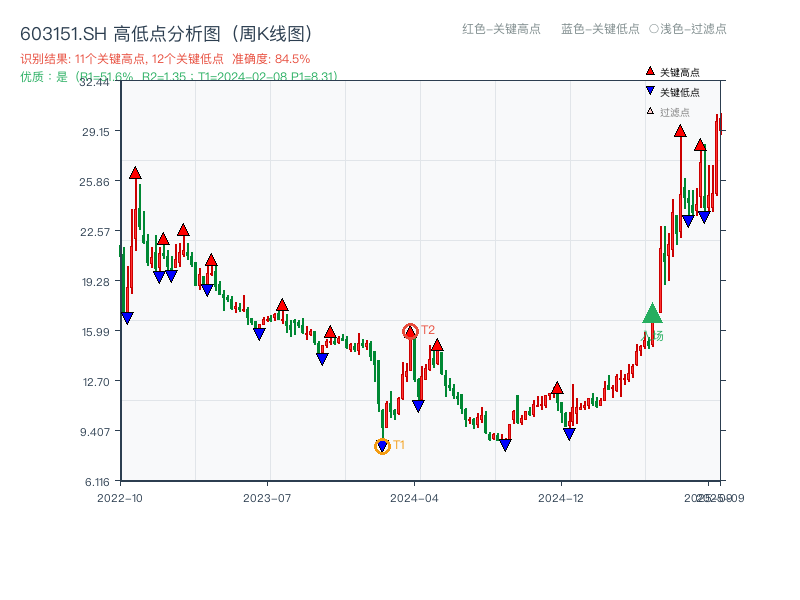Click the green 入场 entry arrow on chart
Viewport: 800px width, 600px height.
tap(652, 316)
